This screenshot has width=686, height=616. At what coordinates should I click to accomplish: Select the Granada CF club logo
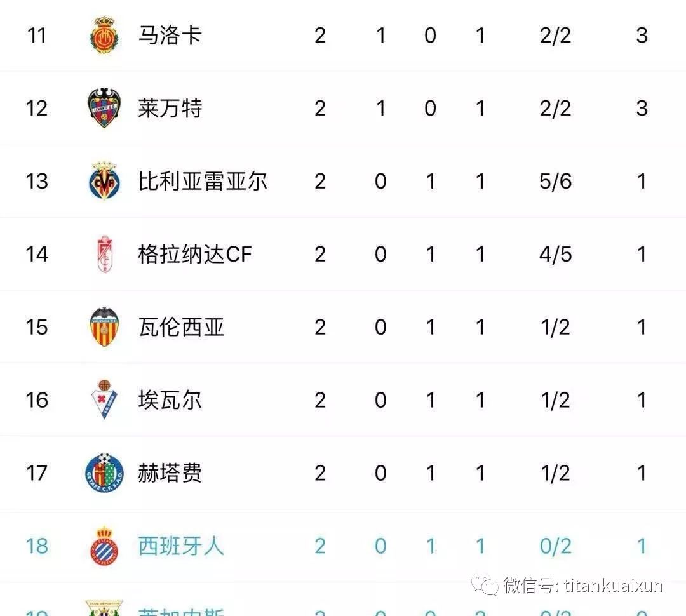(104, 254)
